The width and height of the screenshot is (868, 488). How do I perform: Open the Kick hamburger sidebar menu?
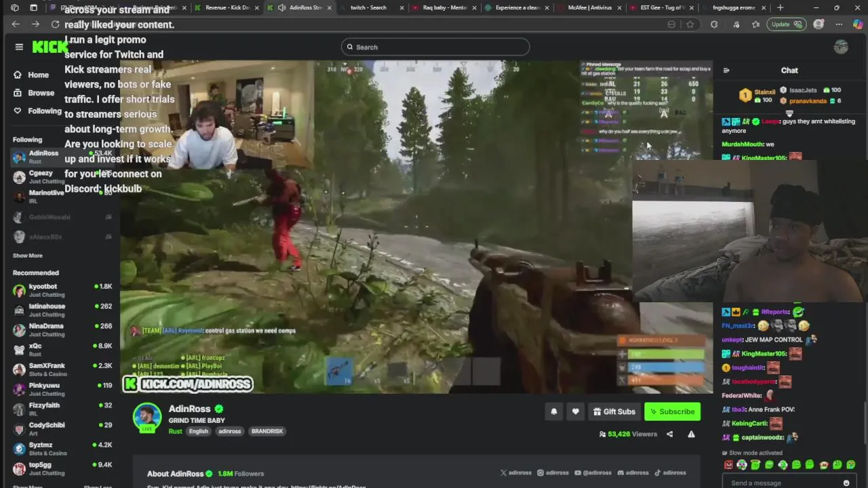click(19, 47)
